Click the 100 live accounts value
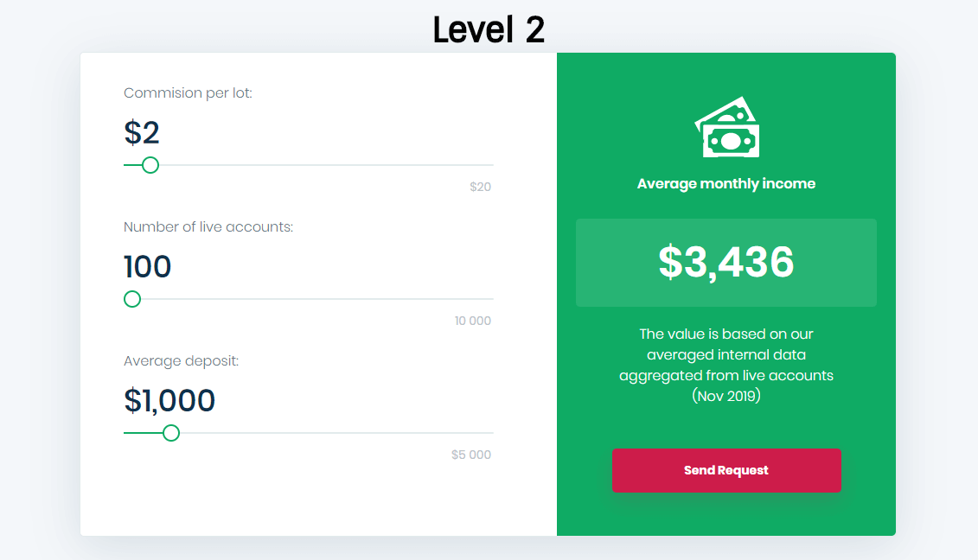Screen dimensions: 978x560 coord(147,267)
